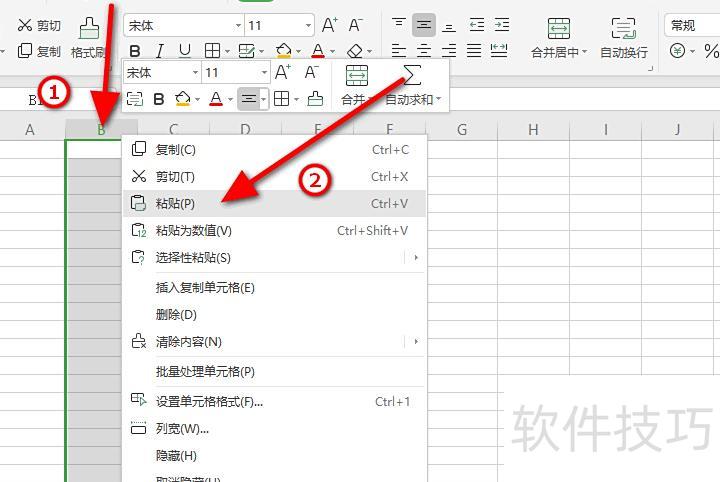Align text to top in ribbon

(x=399, y=24)
